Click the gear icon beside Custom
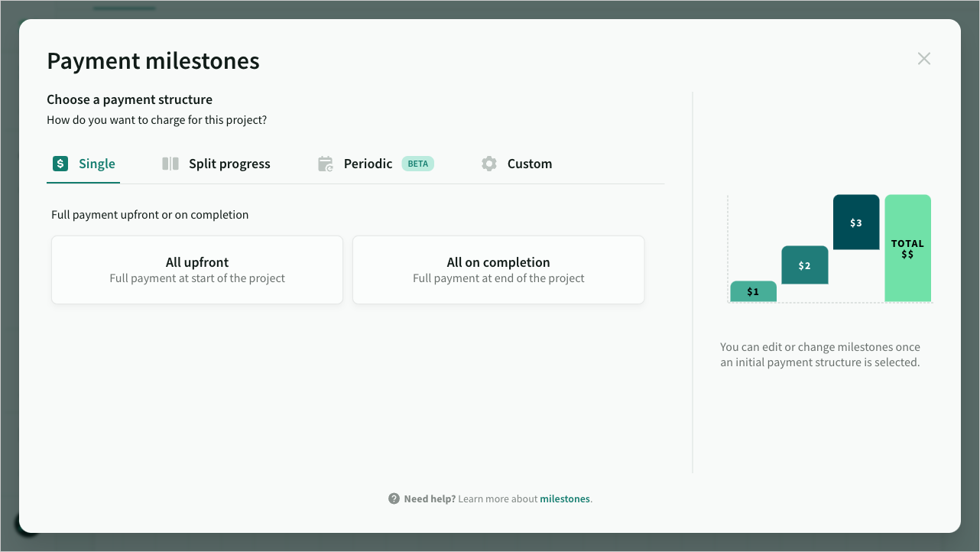 (x=489, y=164)
